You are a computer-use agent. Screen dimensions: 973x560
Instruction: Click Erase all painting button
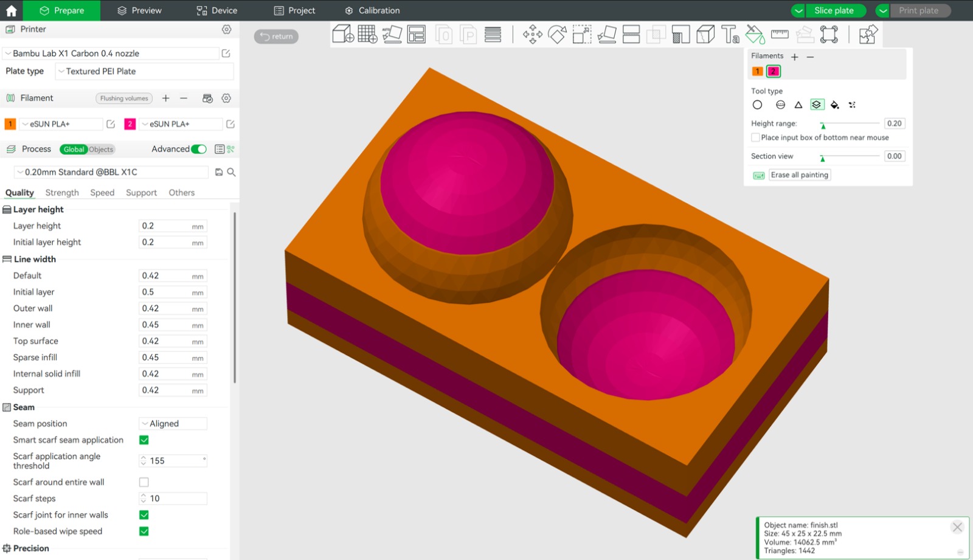(800, 175)
